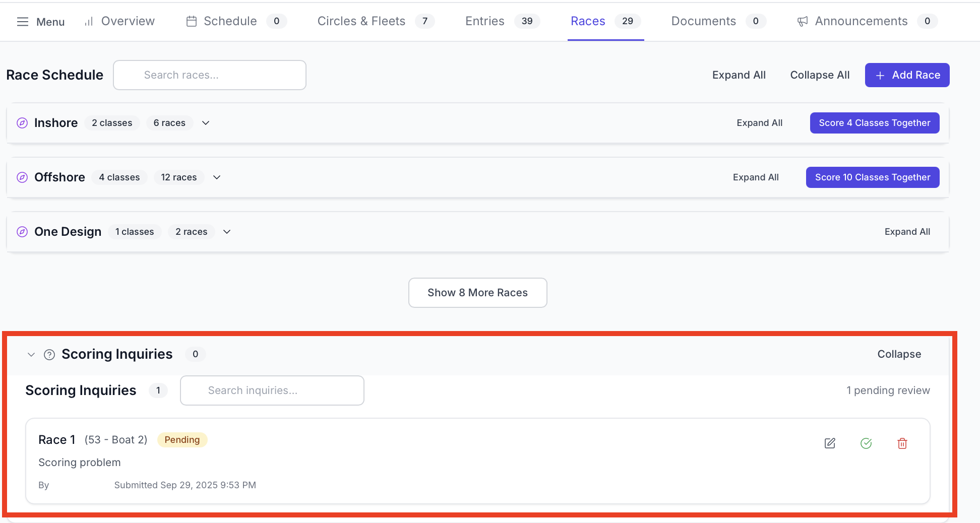Click the compass icon beside Offshore
This screenshot has width=980, height=523.
[22, 177]
